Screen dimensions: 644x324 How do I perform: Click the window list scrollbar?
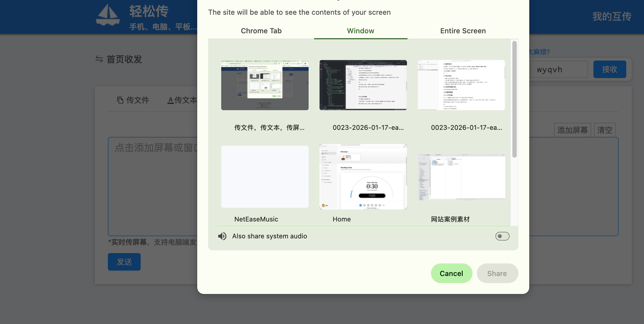pyautogui.click(x=514, y=99)
